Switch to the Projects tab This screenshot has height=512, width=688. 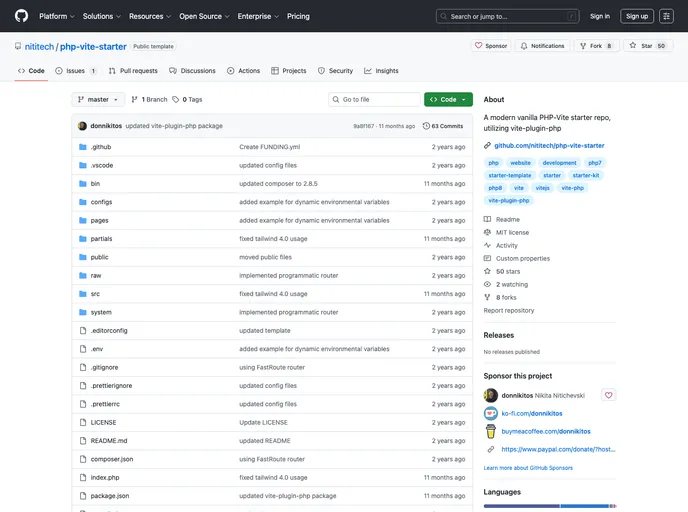tap(289, 71)
